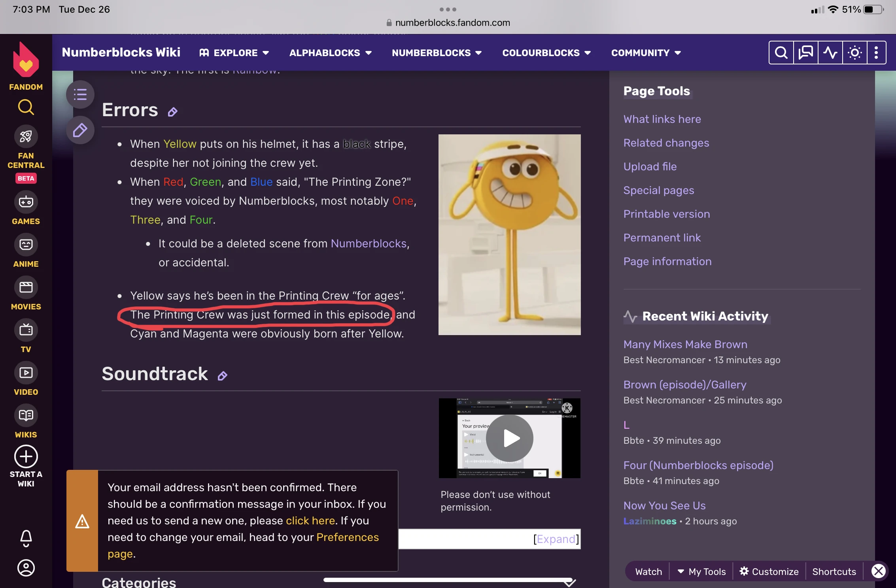Click the edit pencil next to Errors heading
The image size is (896, 588).
tap(172, 112)
